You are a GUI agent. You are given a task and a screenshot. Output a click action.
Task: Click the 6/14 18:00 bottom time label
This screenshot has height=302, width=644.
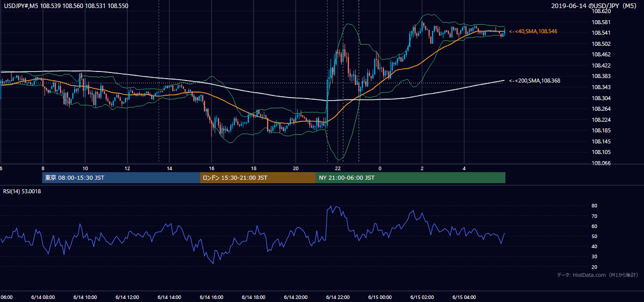254,297
